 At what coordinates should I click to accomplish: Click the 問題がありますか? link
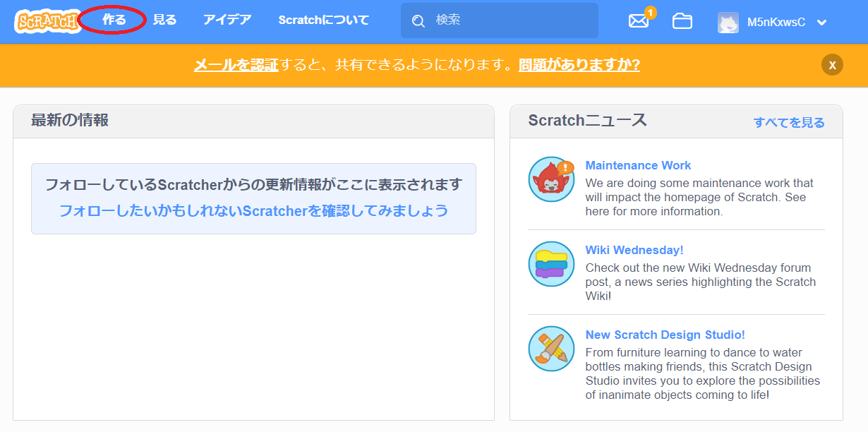[x=579, y=65]
